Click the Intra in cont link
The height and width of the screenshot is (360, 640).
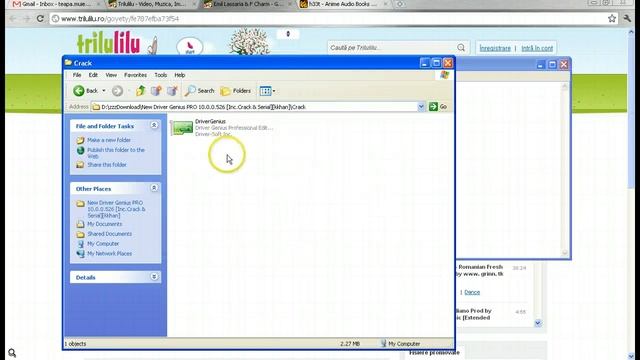pyautogui.click(x=537, y=48)
